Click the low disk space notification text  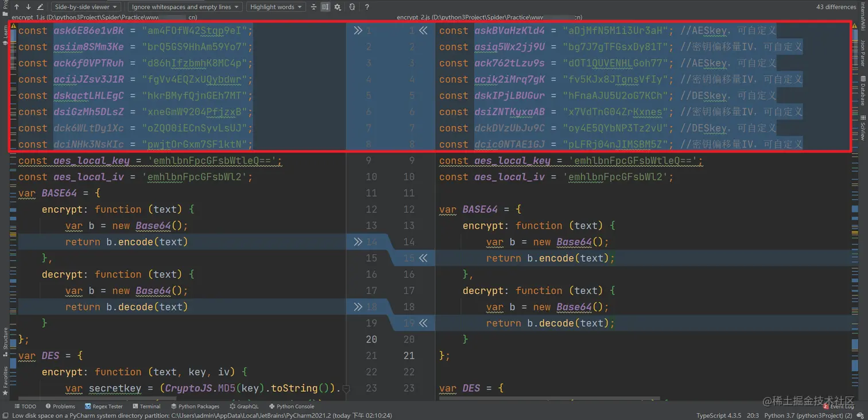tap(202, 415)
